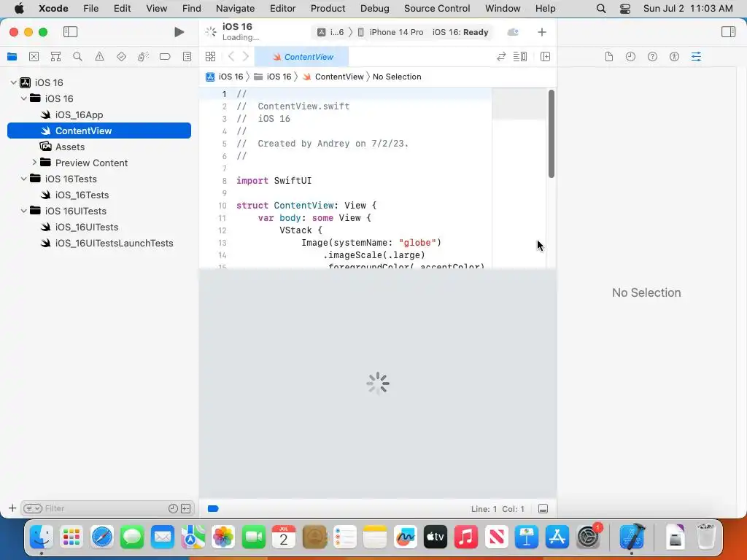Open No Selection breadcrumb in jump bar
Viewport: 747px width, 560px height.
(397, 77)
